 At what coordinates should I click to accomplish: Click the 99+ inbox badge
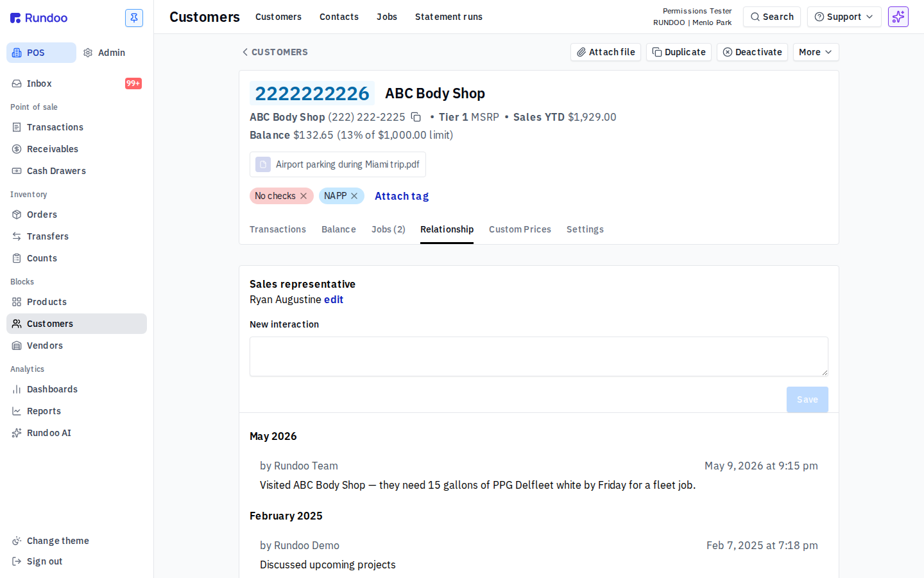pos(133,83)
